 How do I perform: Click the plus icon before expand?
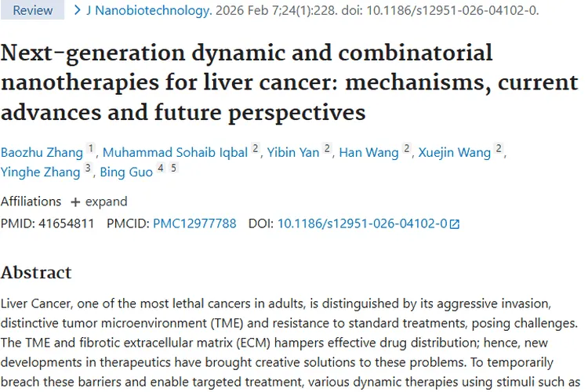tap(75, 201)
